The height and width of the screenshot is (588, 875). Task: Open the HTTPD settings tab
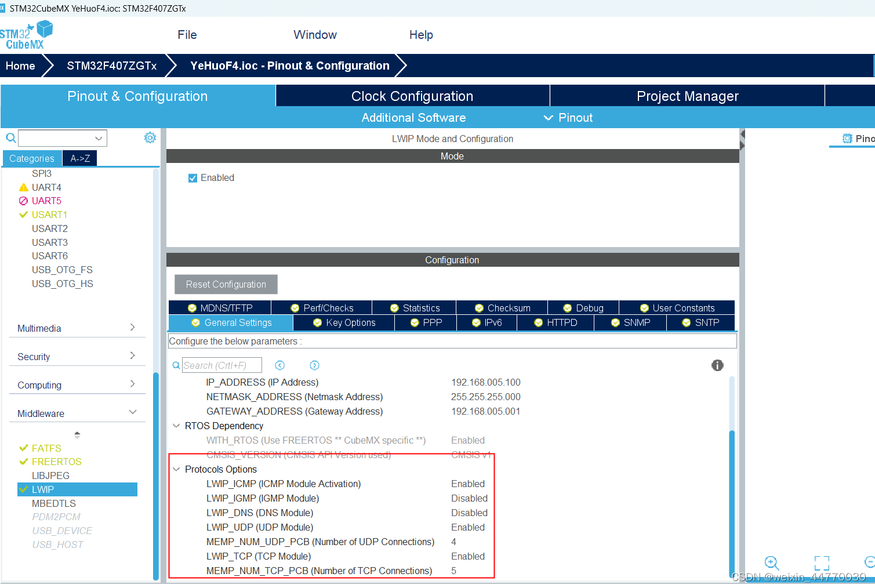point(556,322)
